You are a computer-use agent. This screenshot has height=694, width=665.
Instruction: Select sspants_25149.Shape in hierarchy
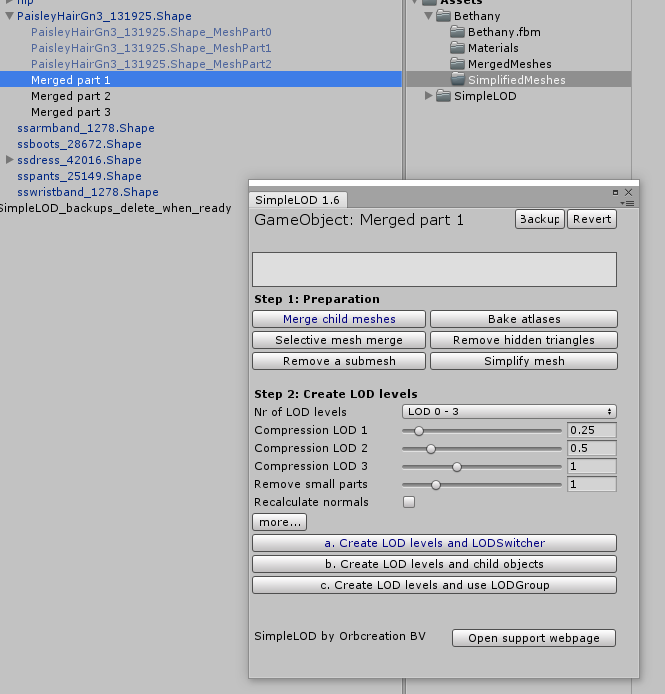click(x=79, y=176)
